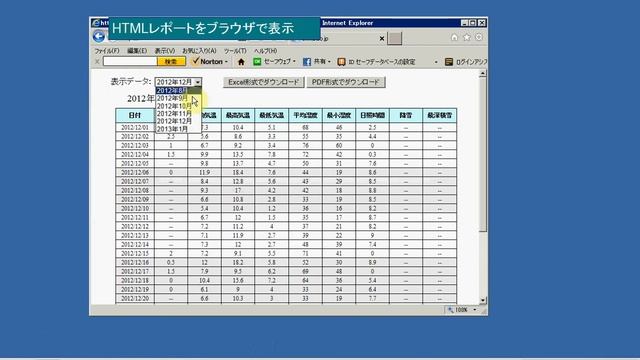Click the 2012/12/20 date cell
Image resolution: width=640 pixels, height=360 pixels.
[135, 298]
